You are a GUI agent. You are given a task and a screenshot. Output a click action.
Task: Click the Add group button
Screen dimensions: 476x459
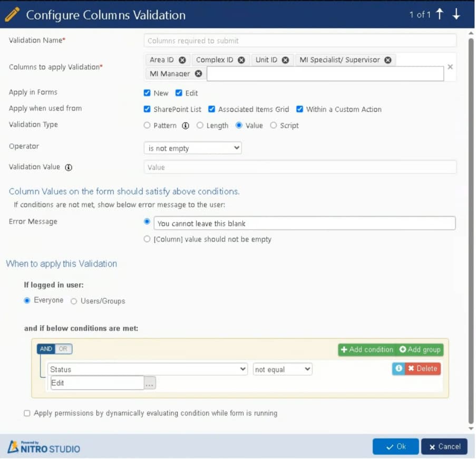click(420, 350)
